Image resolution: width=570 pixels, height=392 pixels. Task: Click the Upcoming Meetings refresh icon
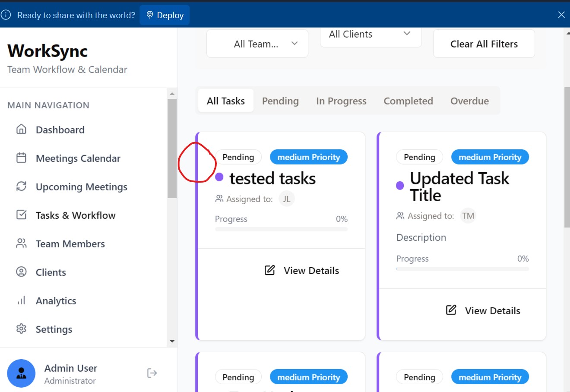pyautogui.click(x=21, y=186)
